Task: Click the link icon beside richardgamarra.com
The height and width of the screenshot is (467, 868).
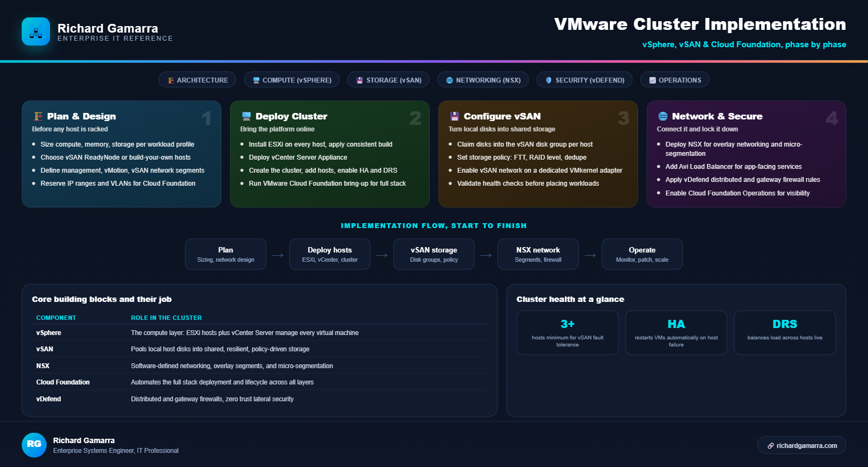Action: pos(770,446)
